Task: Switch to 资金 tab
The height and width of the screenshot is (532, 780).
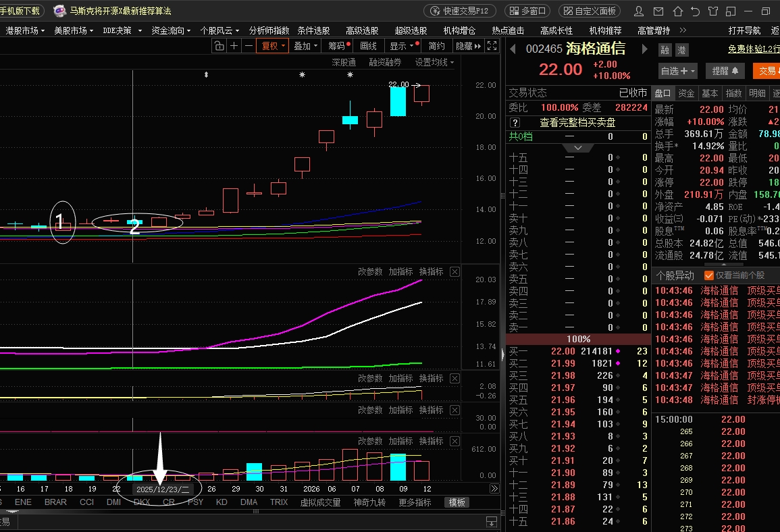Action: click(686, 93)
